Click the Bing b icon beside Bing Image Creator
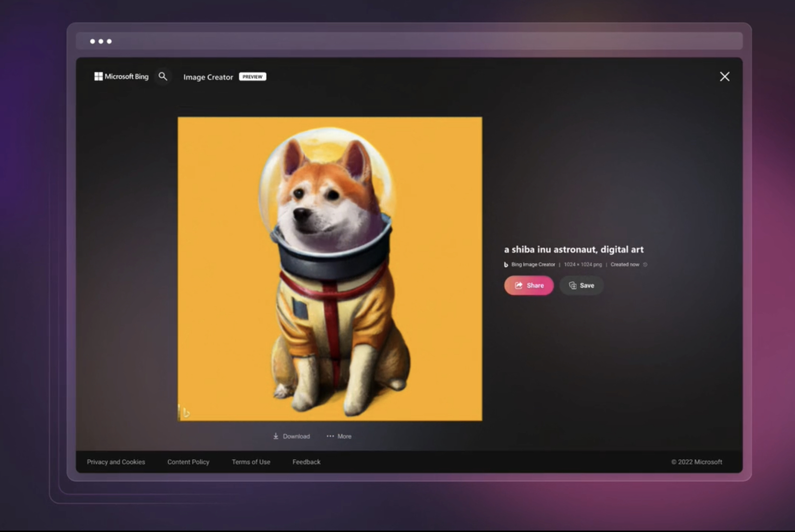795x532 pixels. point(506,265)
